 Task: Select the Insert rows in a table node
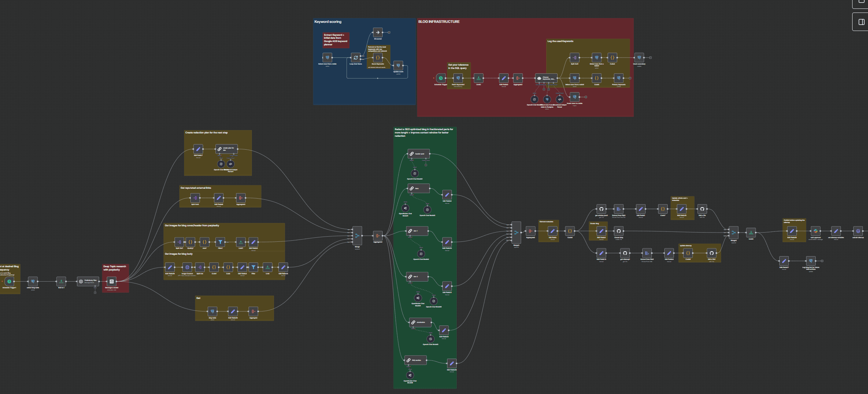coord(574,97)
